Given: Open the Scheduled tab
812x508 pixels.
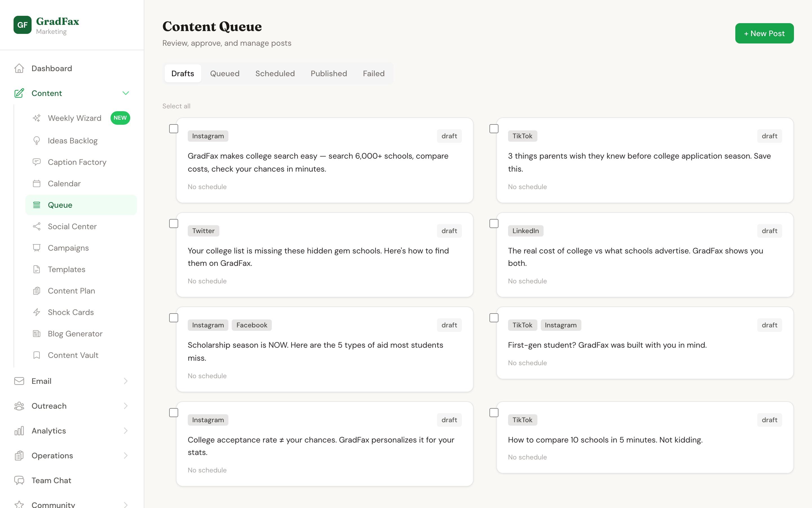Looking at the screenshot, I should [275, 74].
